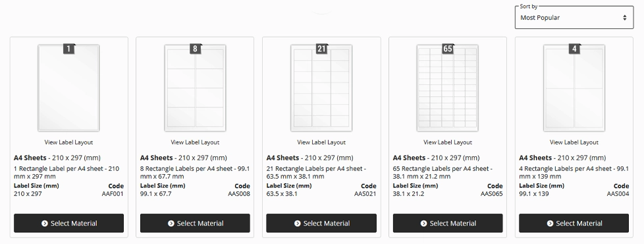Open the Sort by Most Popular dropdown
This screenshot has width=644, height=244.
pos(574,18)
